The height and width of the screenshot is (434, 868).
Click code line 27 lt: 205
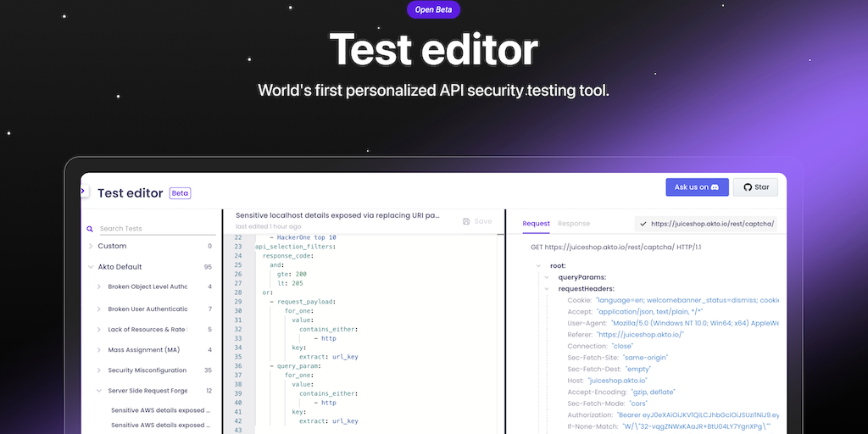coord(292,283)
